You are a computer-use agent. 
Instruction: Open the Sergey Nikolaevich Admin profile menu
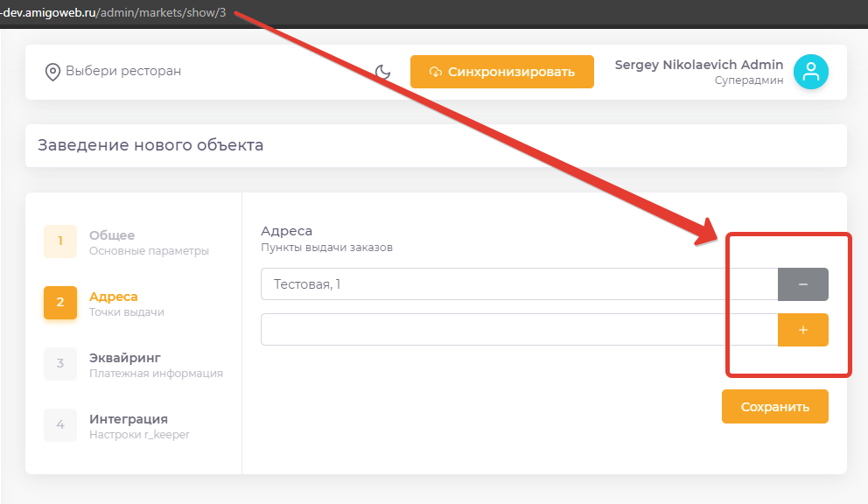point(699,66)
